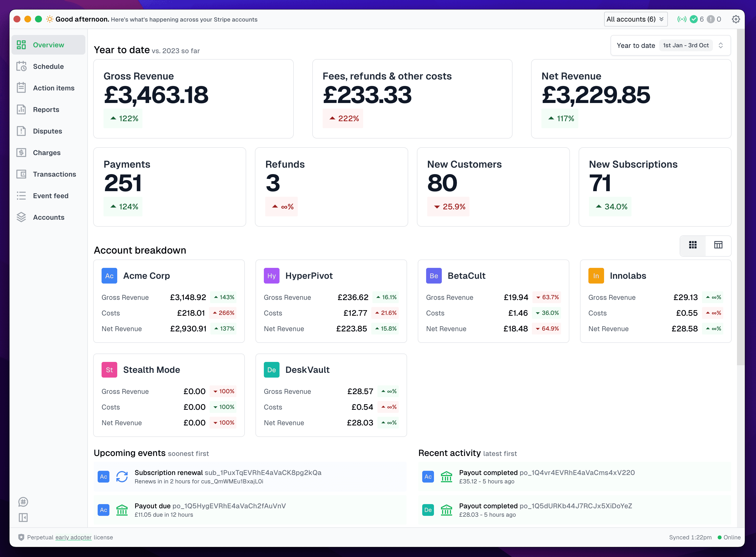Open Charges from the sidebar
This screenshot has width=756, height=557.
48,153
